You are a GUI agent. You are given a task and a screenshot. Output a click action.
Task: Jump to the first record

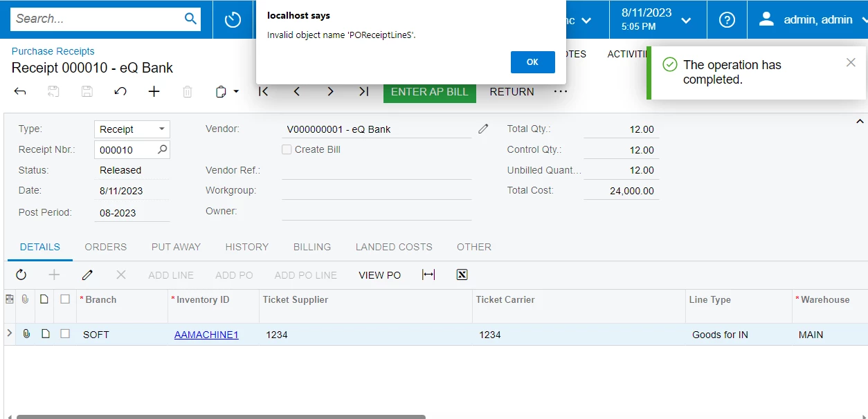(263, 91)
